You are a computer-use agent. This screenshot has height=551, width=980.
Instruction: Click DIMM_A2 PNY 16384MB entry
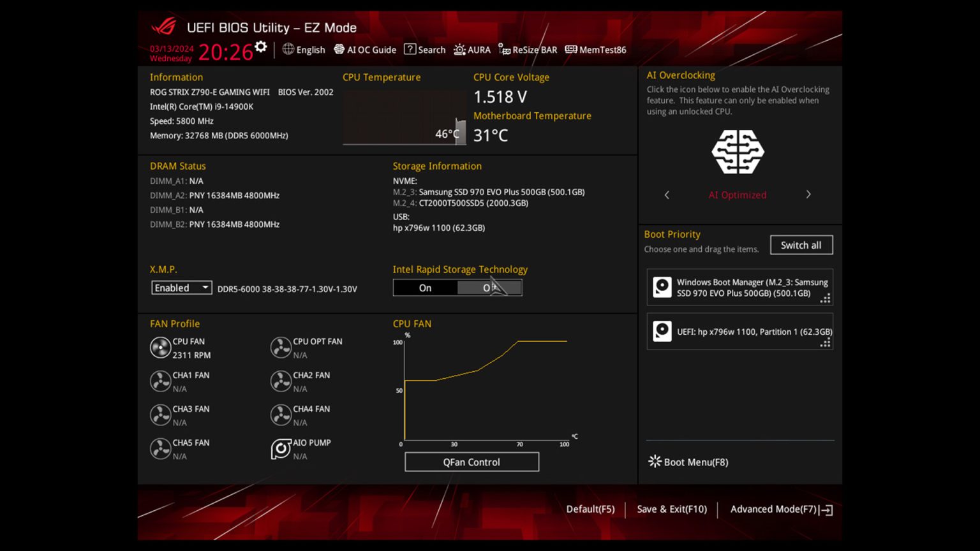(214, 196)
